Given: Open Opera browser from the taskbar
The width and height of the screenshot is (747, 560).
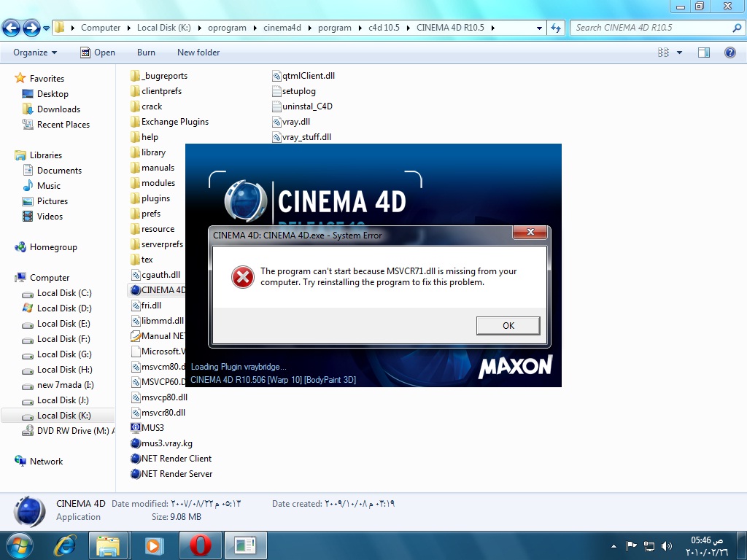Looking at the screenshot, I should [200, 545].
